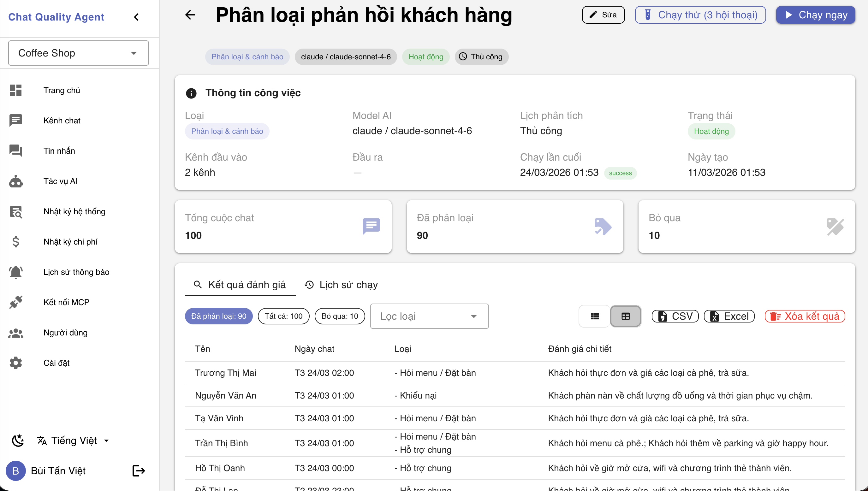Enable the Bỏ qua: 10 filter chip
Screen dimensions: 868x491
(x=340, y=316)
